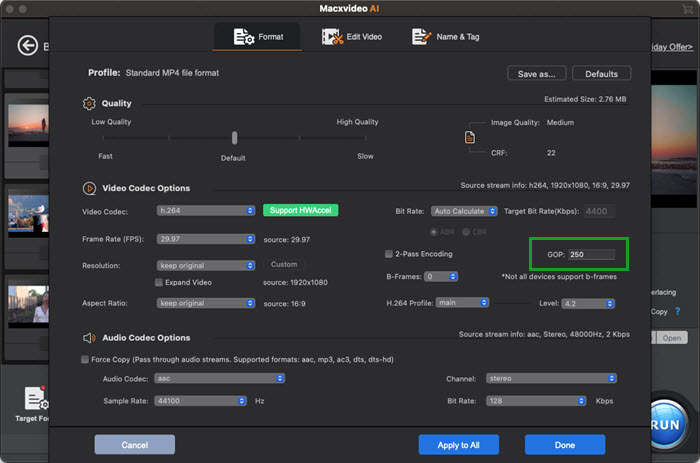Enable the Force Copy audio checkbox
The height and width of the screenshot is (463, 700).
85,359
